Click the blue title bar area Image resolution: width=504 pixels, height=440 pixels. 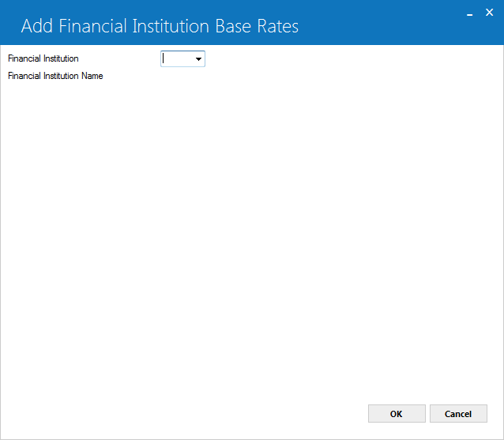pos(370,26)
